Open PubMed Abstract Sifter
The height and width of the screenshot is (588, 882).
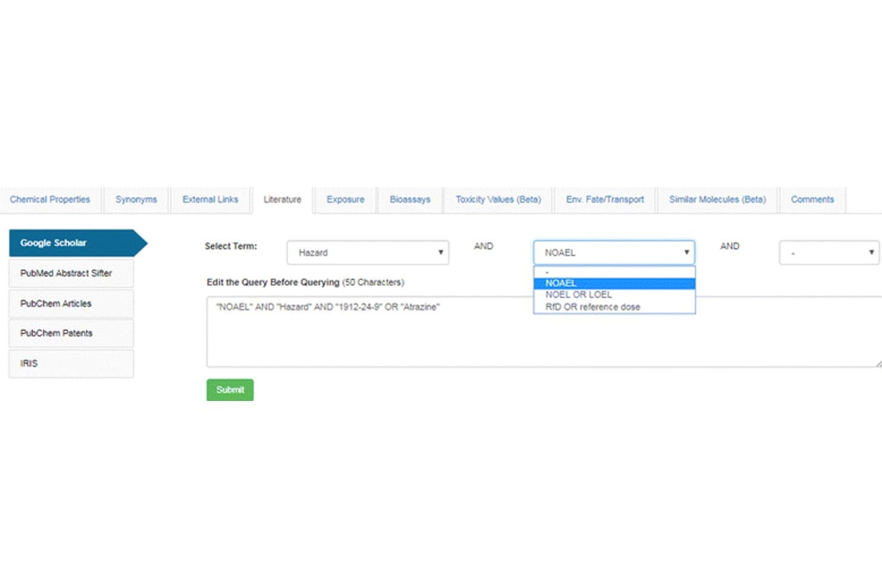click(71, 273)
